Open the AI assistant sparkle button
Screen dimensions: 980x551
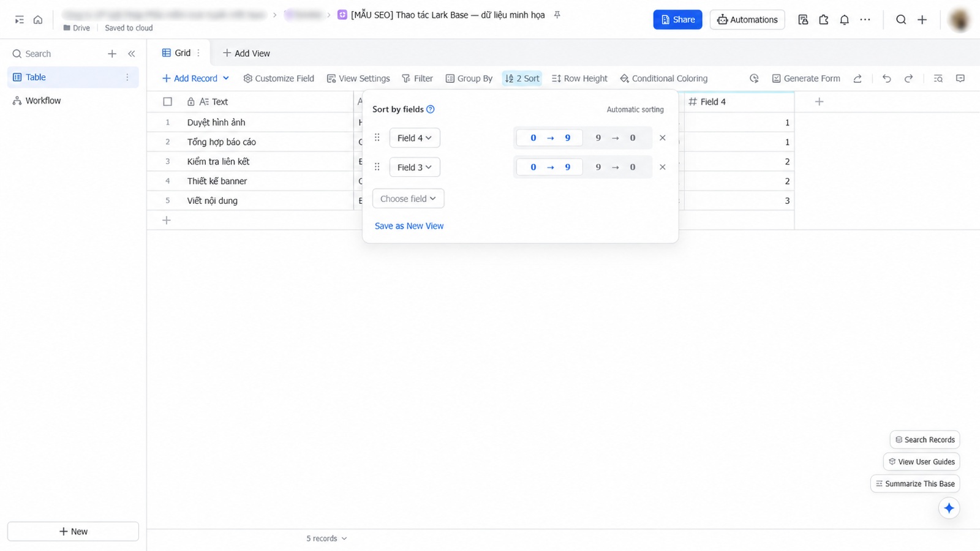(x=949, y=508)
